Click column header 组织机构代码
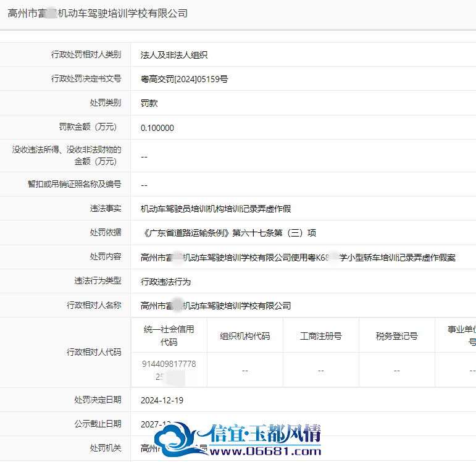The image size is (476, 462). (244, 336)
